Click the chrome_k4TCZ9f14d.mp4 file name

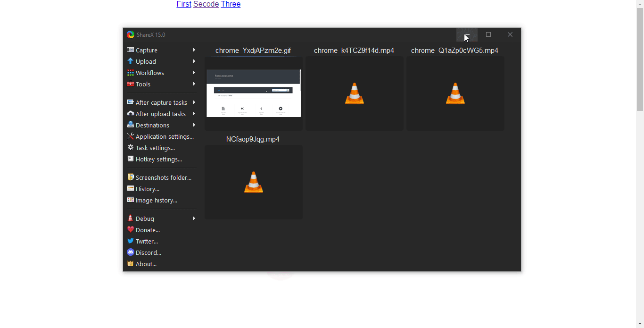(354, 50)
